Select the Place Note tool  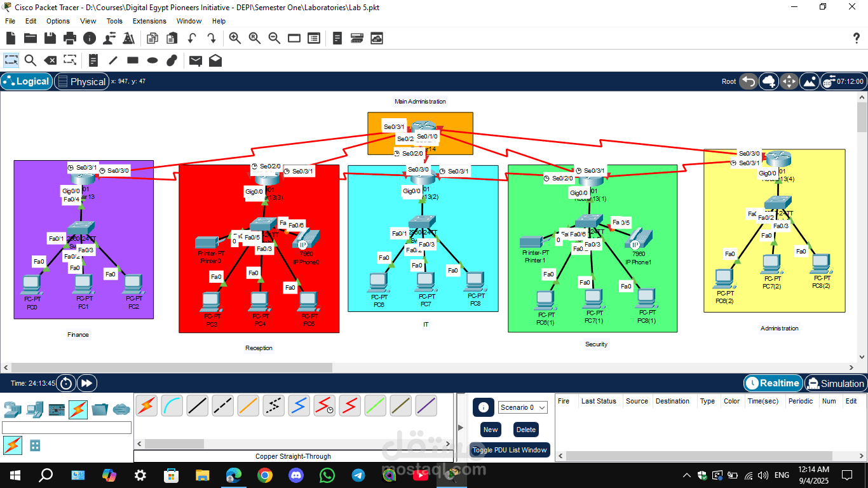click(93, 60)
